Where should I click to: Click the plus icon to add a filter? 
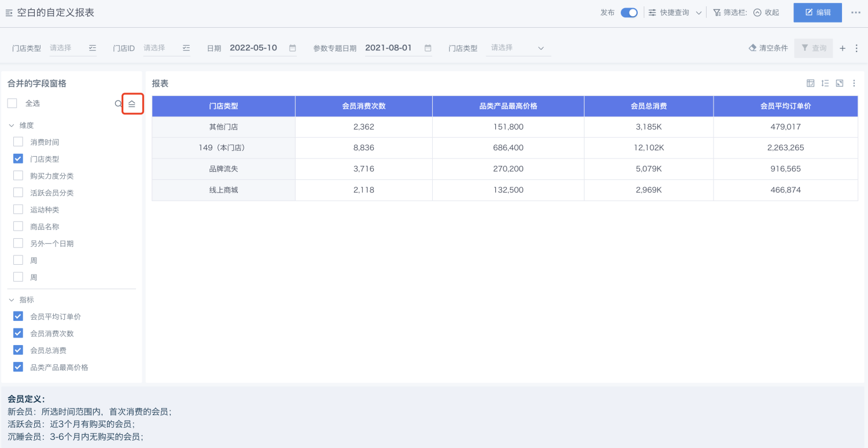tap(843, 49)
